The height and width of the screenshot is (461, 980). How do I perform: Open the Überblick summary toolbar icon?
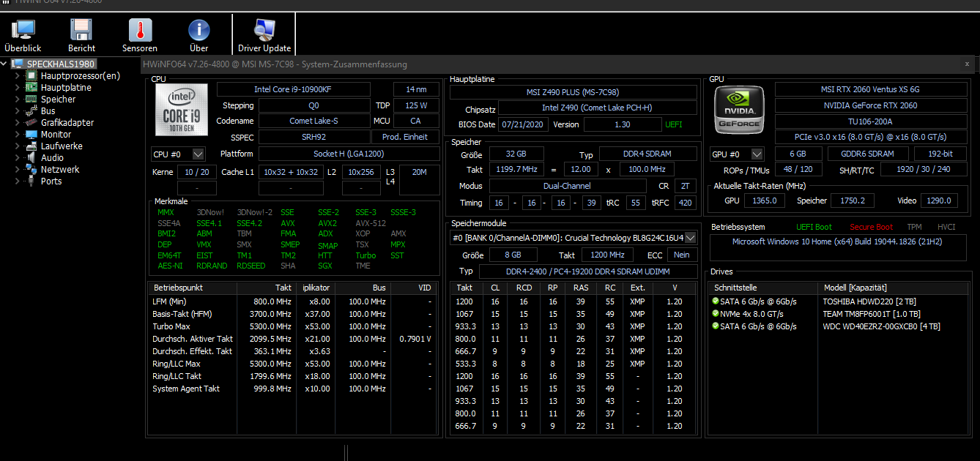coord(23,30)
